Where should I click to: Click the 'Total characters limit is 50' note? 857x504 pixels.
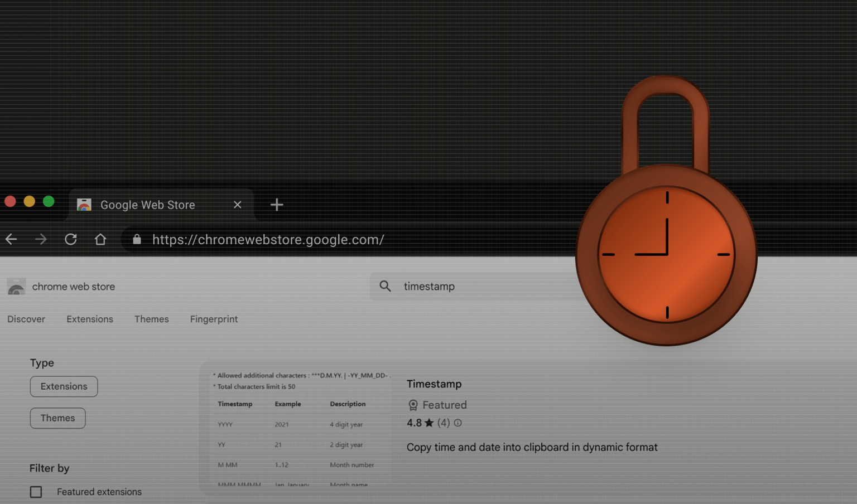coord(254,386)
